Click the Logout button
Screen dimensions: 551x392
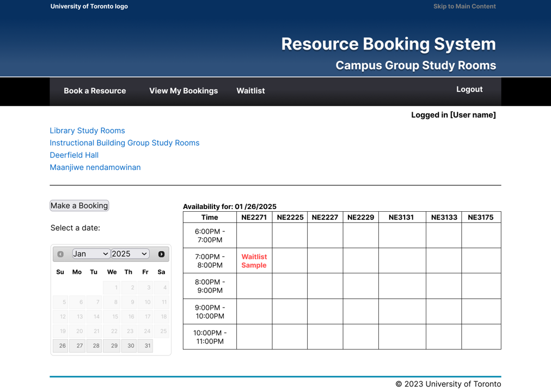pos(469,89)
